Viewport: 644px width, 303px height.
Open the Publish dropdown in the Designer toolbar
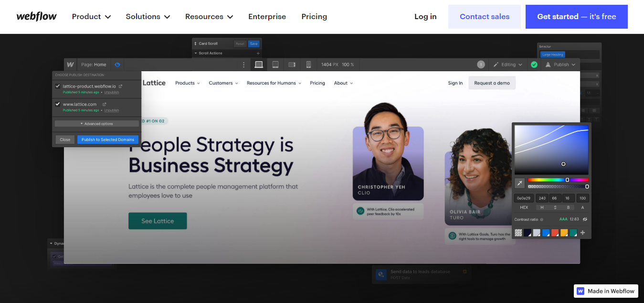560,65
